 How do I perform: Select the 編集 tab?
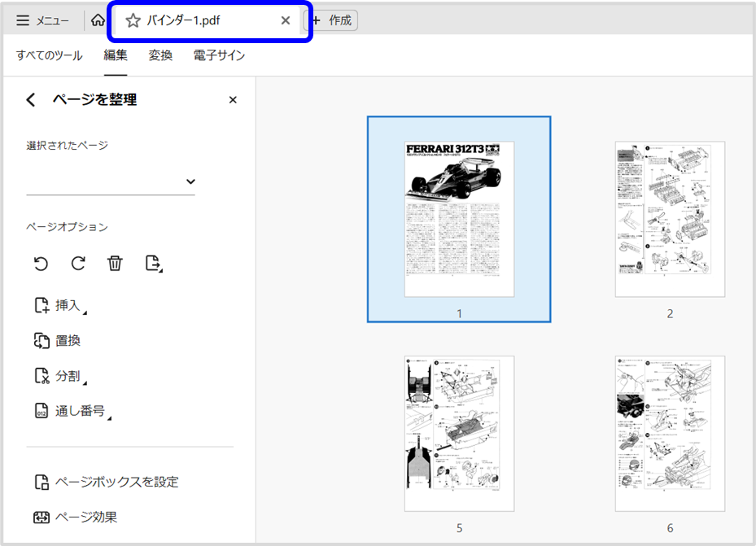116,55
